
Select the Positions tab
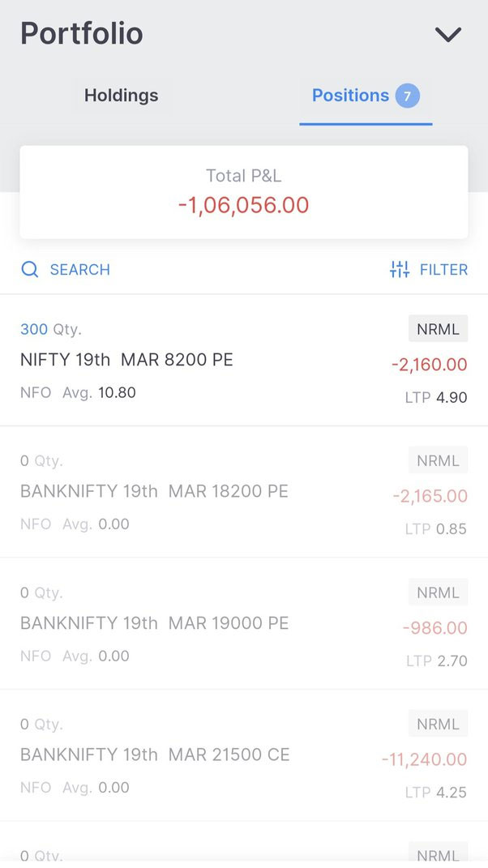349,95
